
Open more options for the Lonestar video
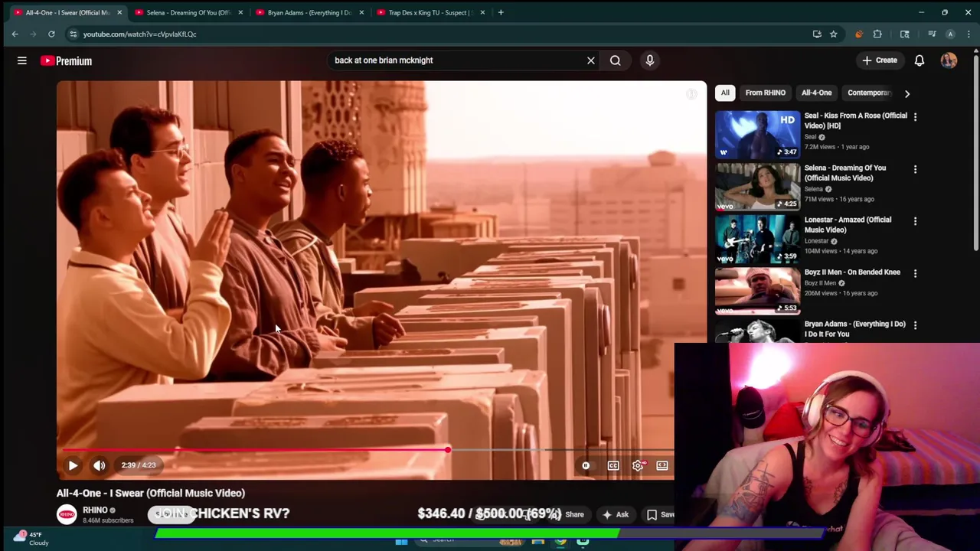click(915, 221)
